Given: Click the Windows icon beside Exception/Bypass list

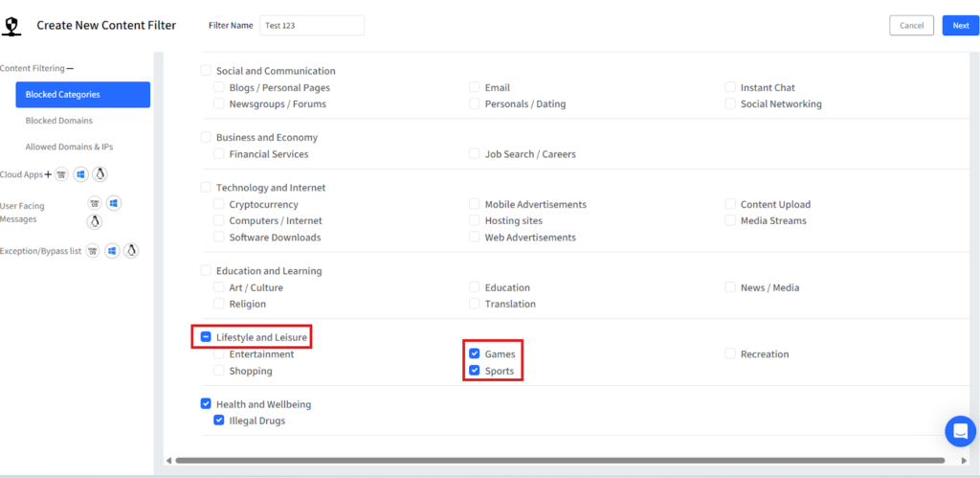Looking at the screenshot, I should click(112, 251).
